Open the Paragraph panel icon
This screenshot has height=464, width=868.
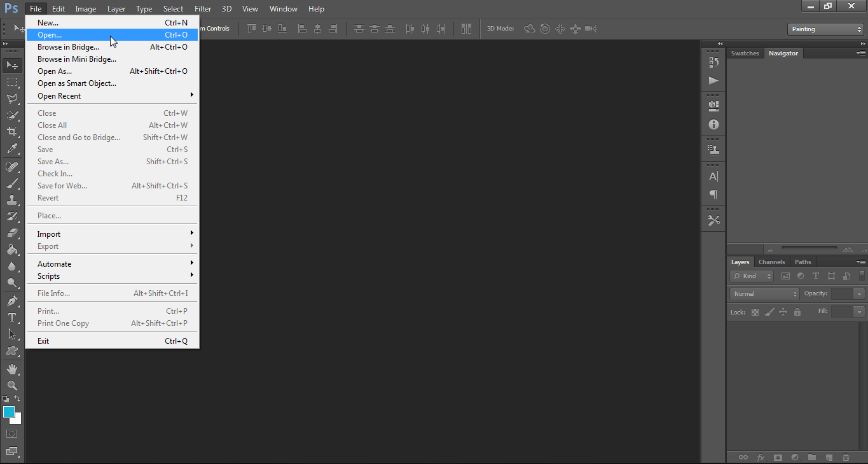(x=713, y=194)
